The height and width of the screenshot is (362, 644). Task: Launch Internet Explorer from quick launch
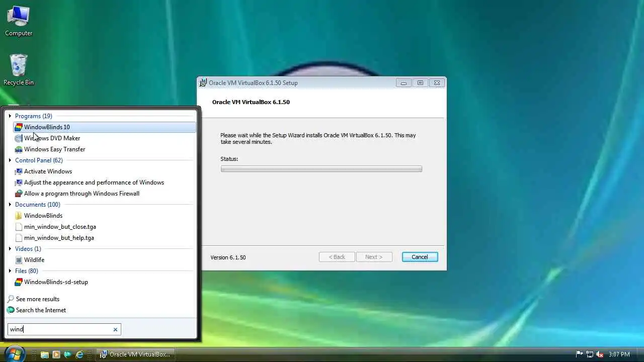79,354
